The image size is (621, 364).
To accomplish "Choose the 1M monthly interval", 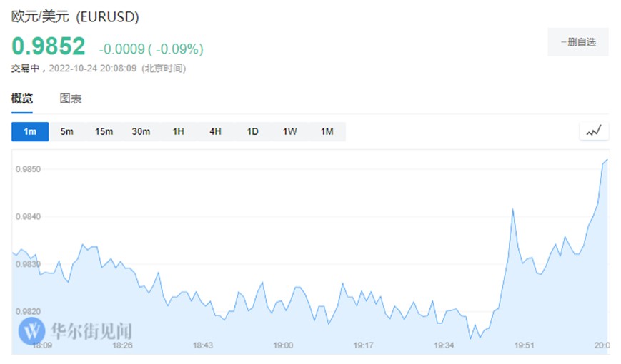I will click(x=327, y=131).
